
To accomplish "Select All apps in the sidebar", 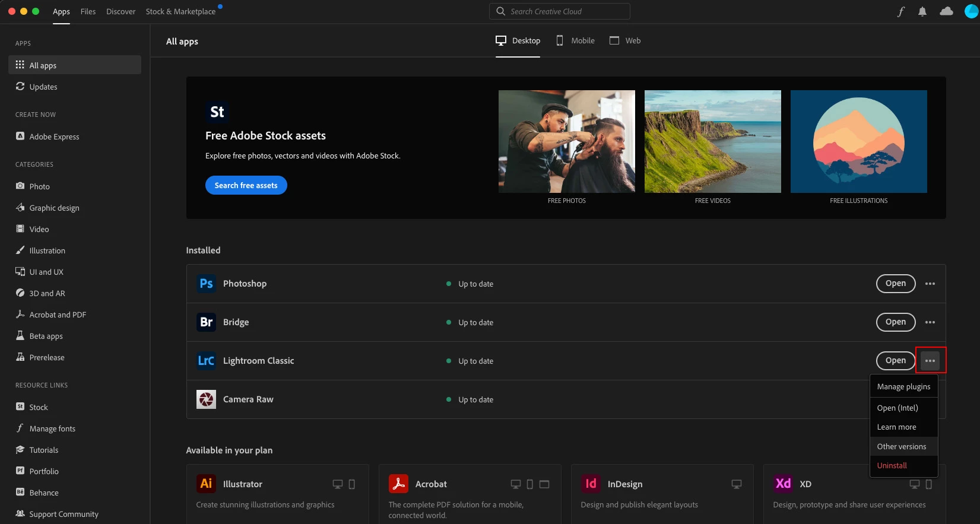I will [75, 65].
